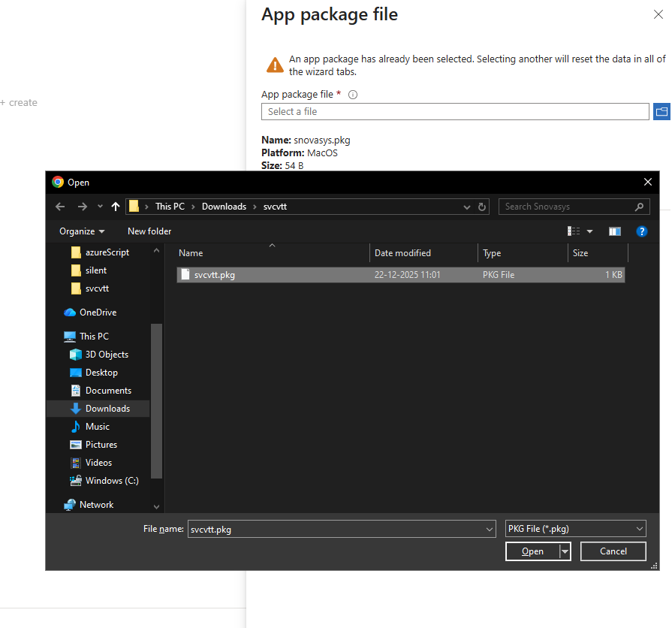Open the Organize dropdown menu
Image resolution: width=672 pixels, height=628 pixels.
click(x=82, y=231)
